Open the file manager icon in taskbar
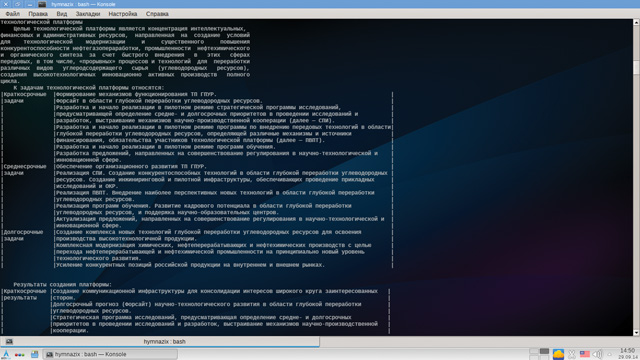 (35, 354)
